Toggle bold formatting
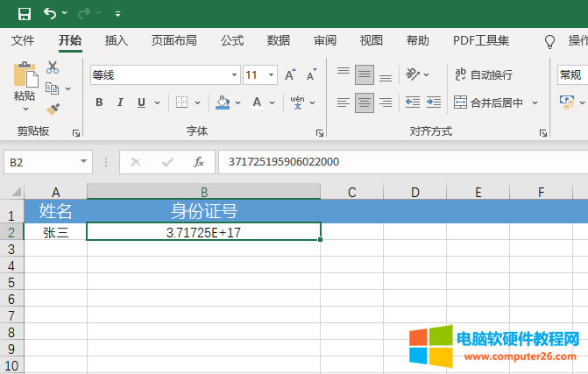This screenshot has height=374, width=588. coord(99,102)
